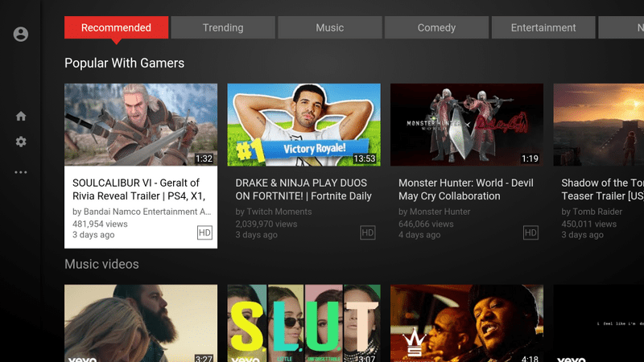Switch to the Music tab

tap(330, 27)
